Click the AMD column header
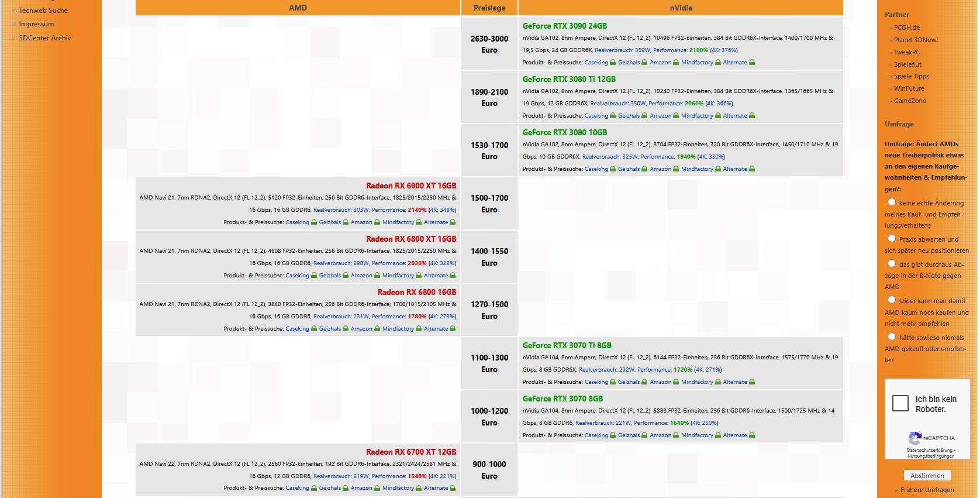This screenshot has height=498, width=980. click(298, 8)
